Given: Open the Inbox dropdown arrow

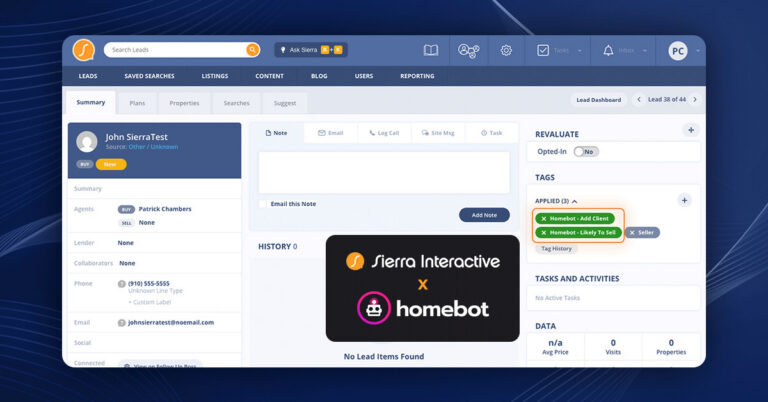Looking at the screenshot, I should 645,51.
